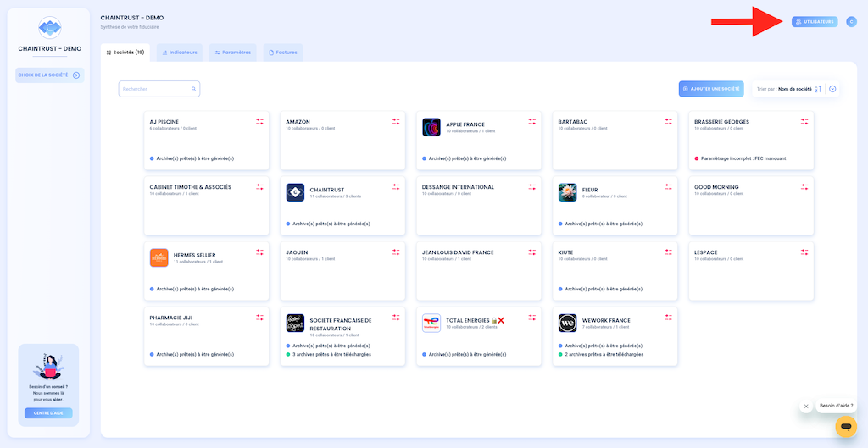This screenshot has width=868, height=448.
Task: Open settings icon on HERMES SELLIER card
Action: (x=259, y=252)
